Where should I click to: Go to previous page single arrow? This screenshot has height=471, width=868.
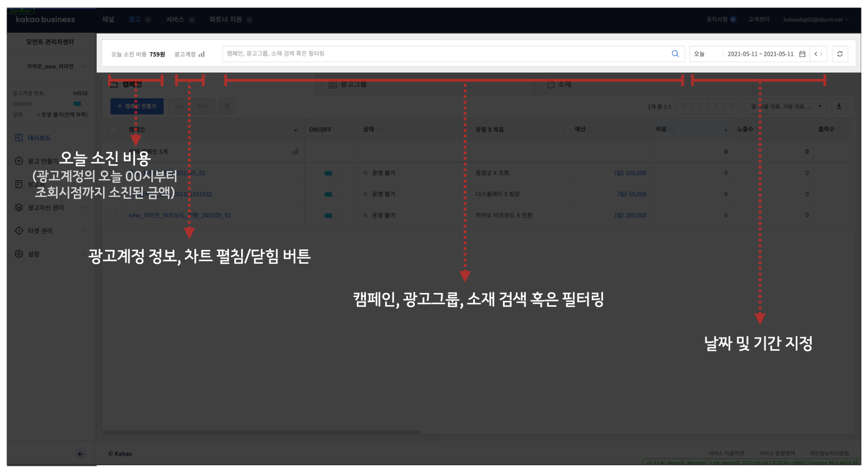point(700,106)
